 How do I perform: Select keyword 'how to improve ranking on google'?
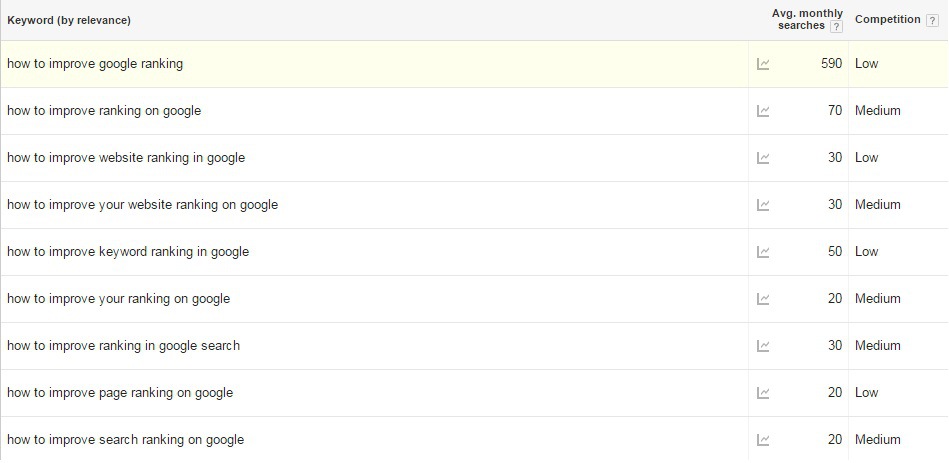[104, 111]
